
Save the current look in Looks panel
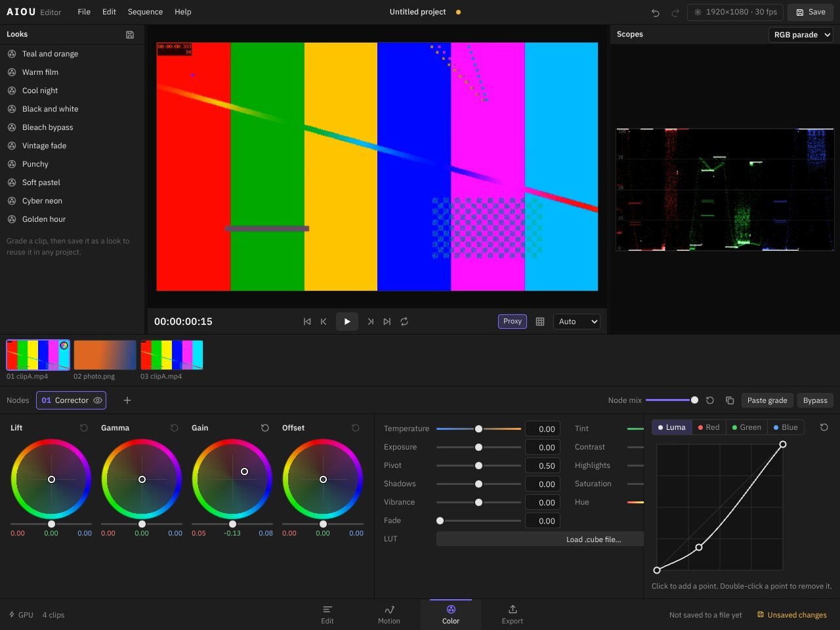coord(130,35)
